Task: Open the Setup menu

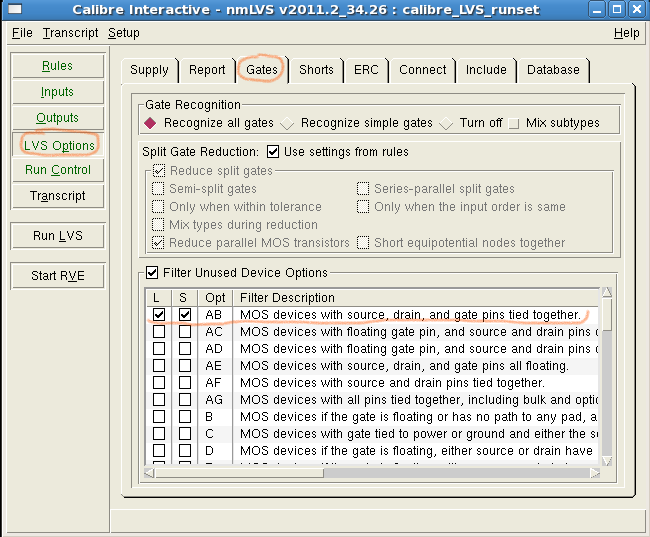Action: [x=124, y=33]
